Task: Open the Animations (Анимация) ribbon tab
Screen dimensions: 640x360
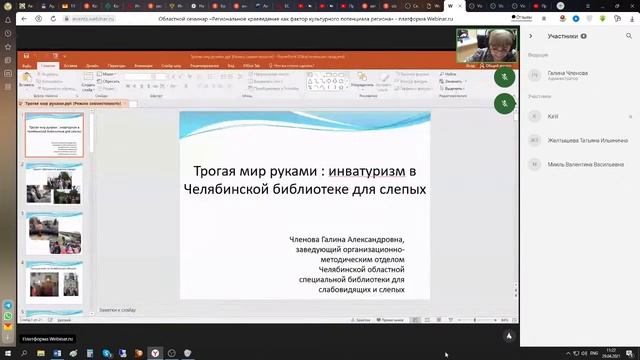Action: [x=143, y=66]
